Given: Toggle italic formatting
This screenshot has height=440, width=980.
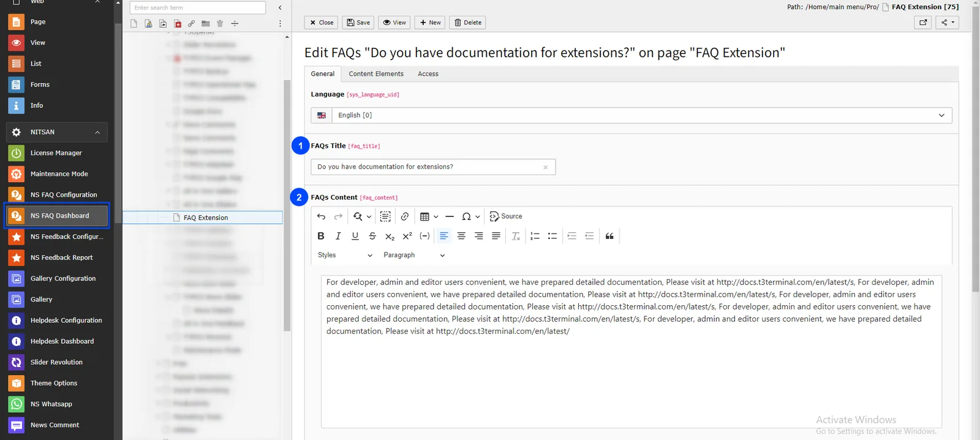Looking at the screenshot, I should (x=338, y=236).
